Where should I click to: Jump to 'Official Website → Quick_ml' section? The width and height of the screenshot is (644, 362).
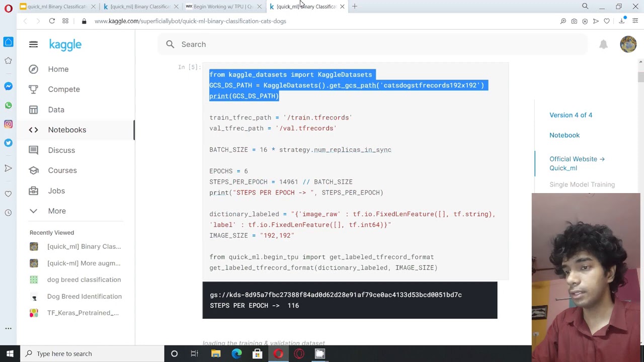click(x=577, y=163)
